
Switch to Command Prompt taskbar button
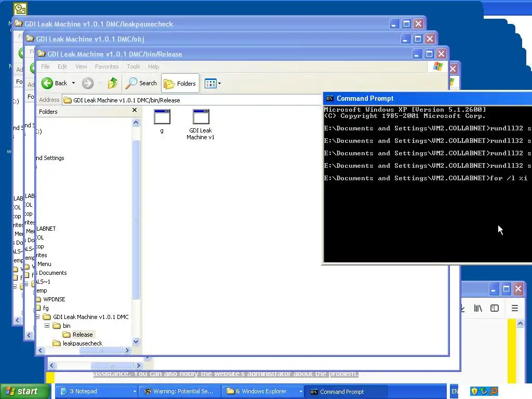pos(346,392)
